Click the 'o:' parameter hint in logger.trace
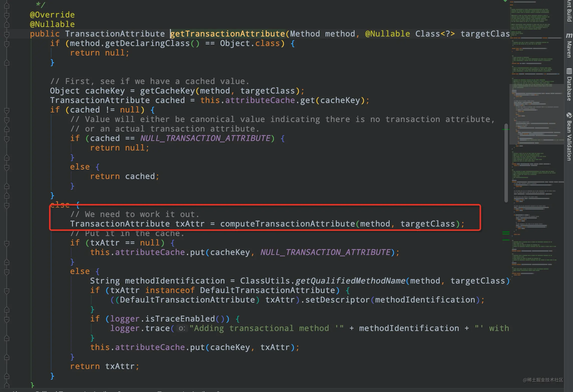 click(182, 328)
